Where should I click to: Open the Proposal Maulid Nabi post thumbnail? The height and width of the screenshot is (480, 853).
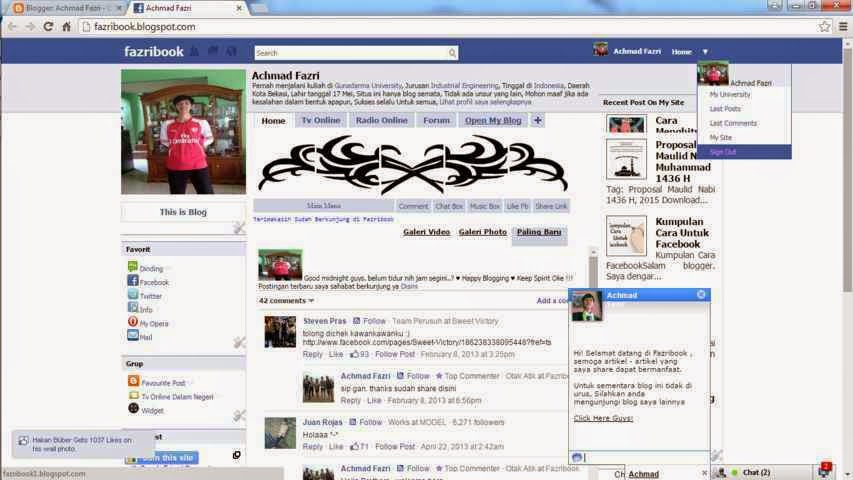[626, 159]
